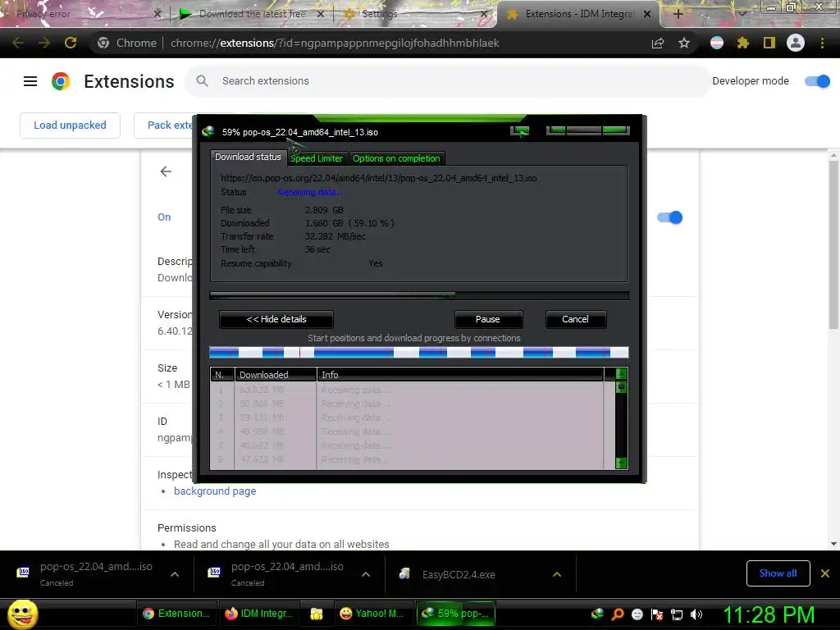840x630 pixels.
Task: Close the downloads bar with the X
Action: pyautogui.click(x=825, y=573)
